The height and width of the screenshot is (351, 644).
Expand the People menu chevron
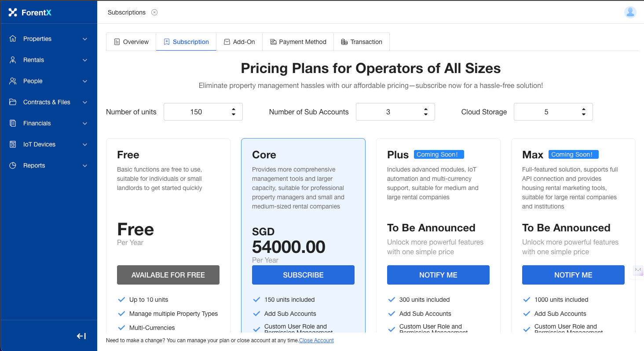(x=85, y=81)
